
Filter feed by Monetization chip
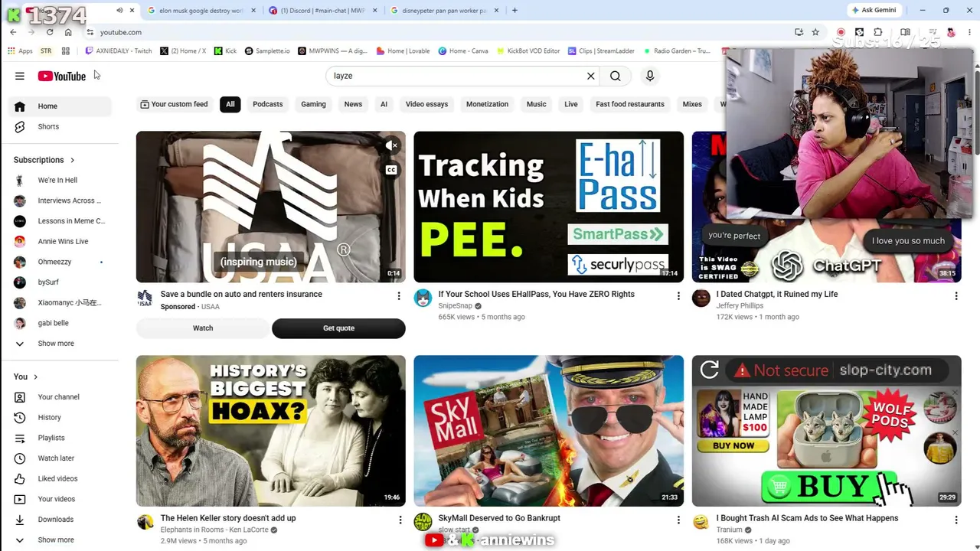pyautogui.click(x=487, y=104)
